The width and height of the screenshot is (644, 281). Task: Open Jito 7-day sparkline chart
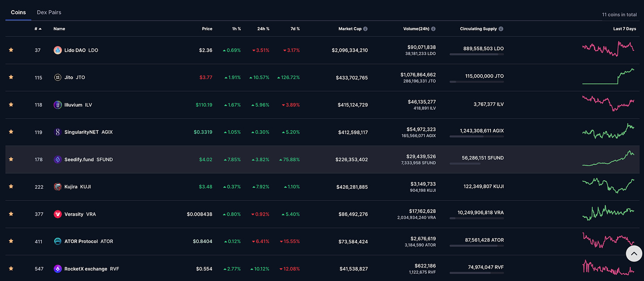(609, 76)
